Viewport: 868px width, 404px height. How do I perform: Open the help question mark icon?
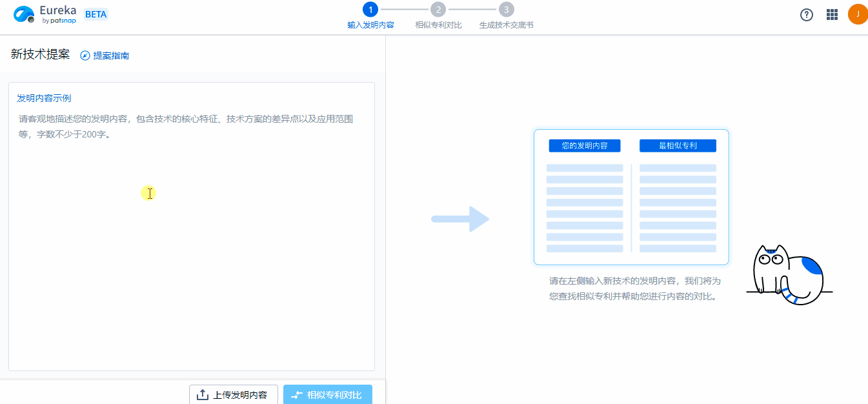(806, 14)
